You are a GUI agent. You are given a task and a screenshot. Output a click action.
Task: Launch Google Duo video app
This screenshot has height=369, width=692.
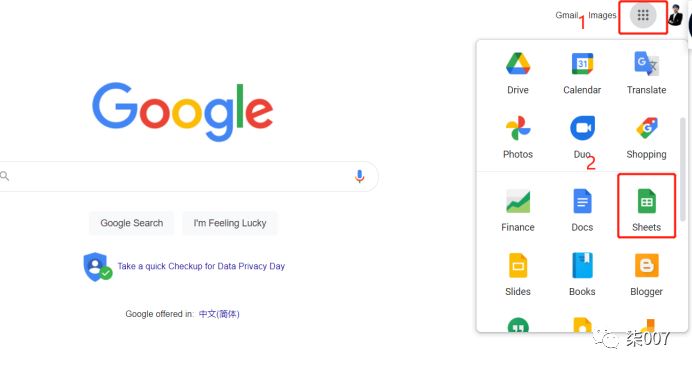click(582, 138)
